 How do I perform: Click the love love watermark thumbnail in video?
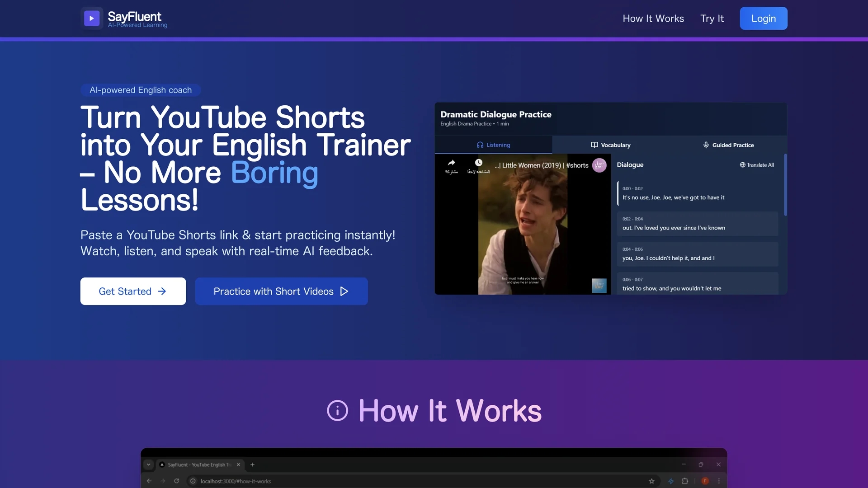(x=599, y=286)
